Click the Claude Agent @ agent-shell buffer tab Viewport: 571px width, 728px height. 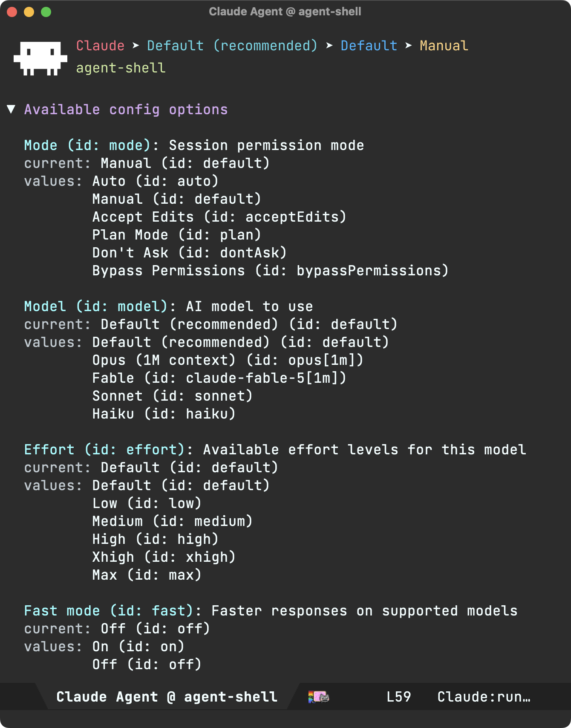tap(167, 697)
